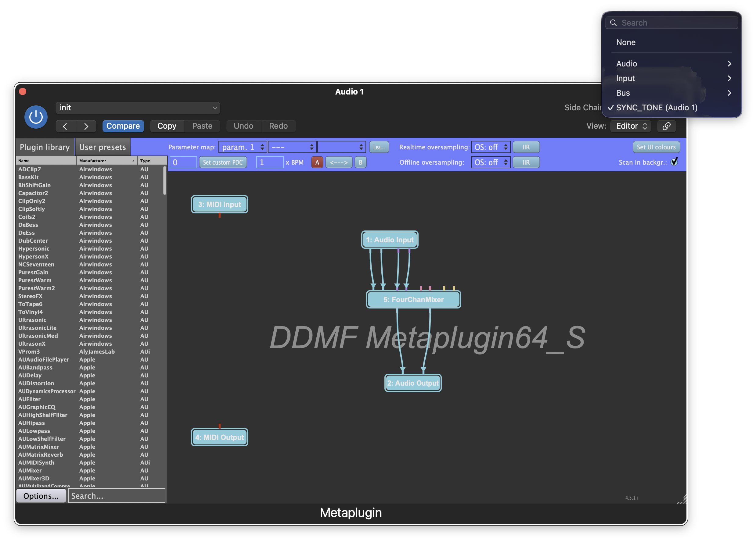Activate the A preset slot
Image resolution: width=756 pixels, height=542 pixels.
(317, 162)
